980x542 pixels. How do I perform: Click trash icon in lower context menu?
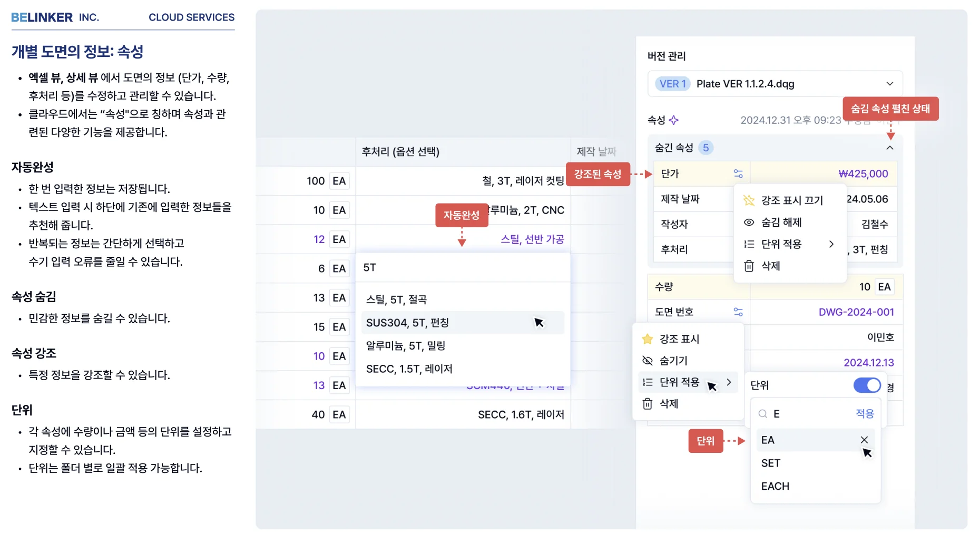coord(648,404)
